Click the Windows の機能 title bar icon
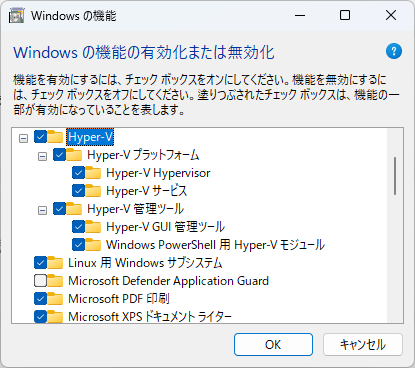This screenshot has width=415, height=368. coord(16,16)
